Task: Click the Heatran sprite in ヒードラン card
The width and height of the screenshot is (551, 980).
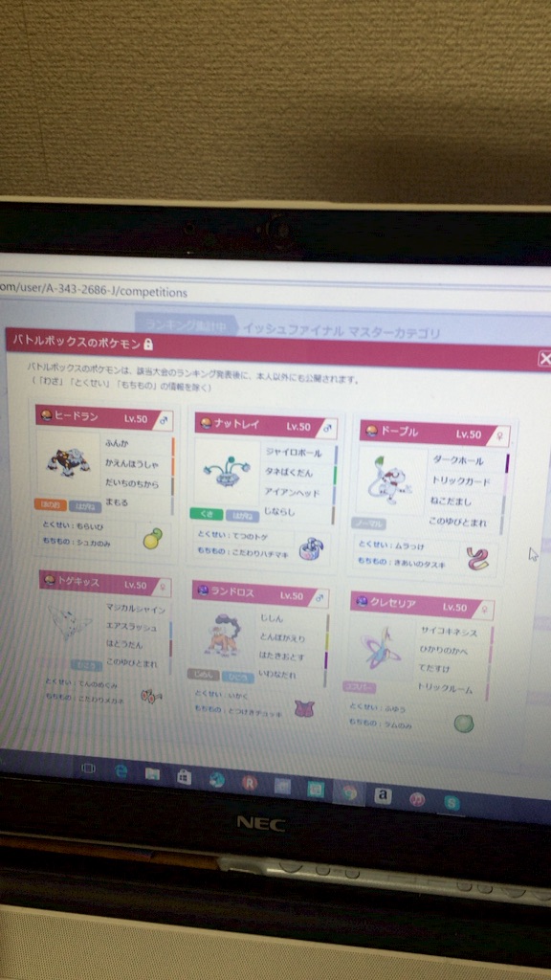Action: pyautogui.click(x=68, y=463)
